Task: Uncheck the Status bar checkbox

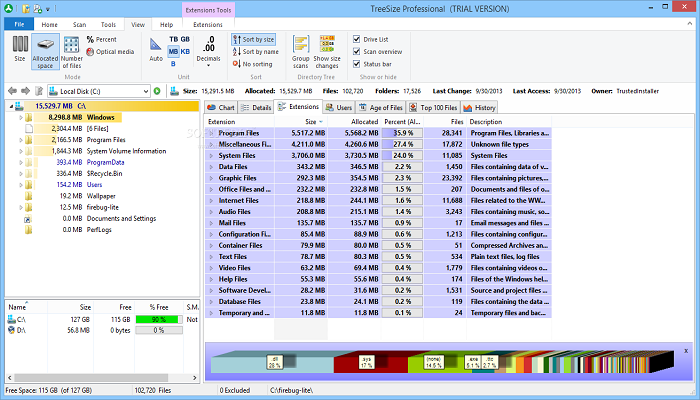Action: 357,64
